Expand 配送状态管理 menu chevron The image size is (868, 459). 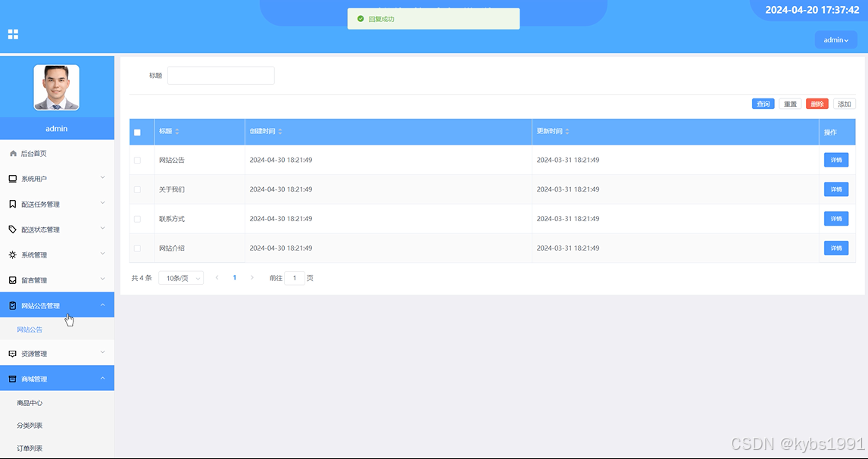[102, 229]
